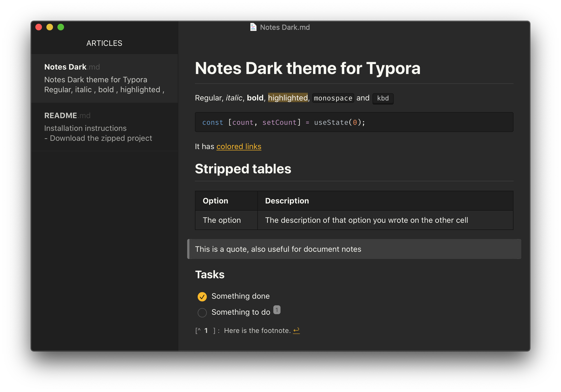Click inside the const useState code block
561x392 pixels.
(x=354, y=122)
